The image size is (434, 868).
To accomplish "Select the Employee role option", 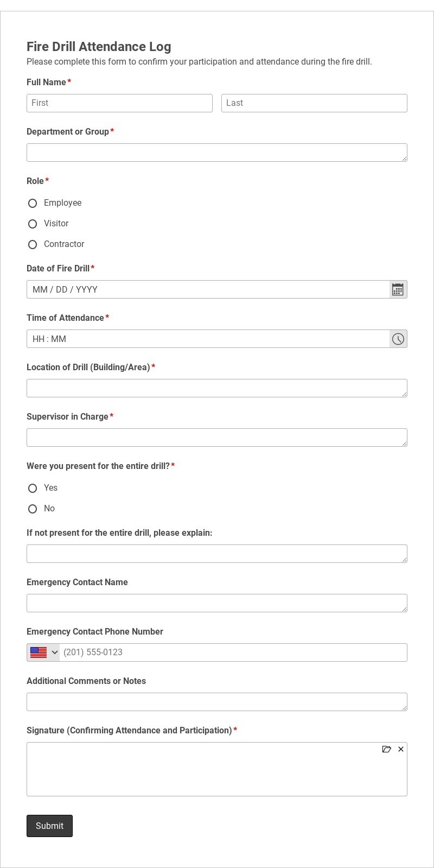I will [x=33, y=203].
